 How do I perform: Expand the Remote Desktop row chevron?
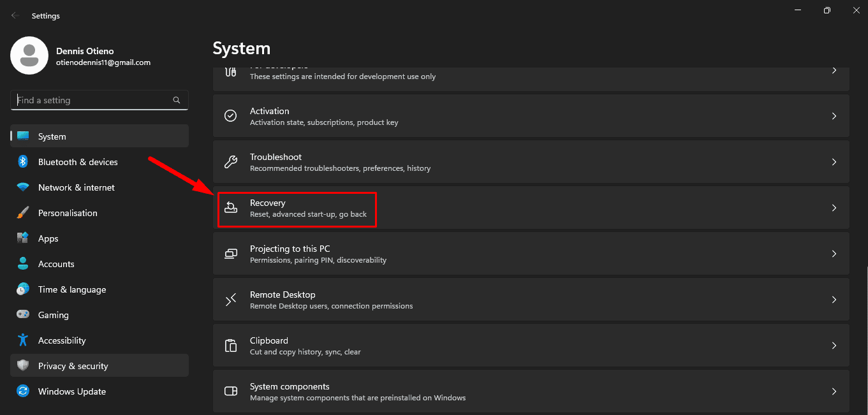(834, 300)
